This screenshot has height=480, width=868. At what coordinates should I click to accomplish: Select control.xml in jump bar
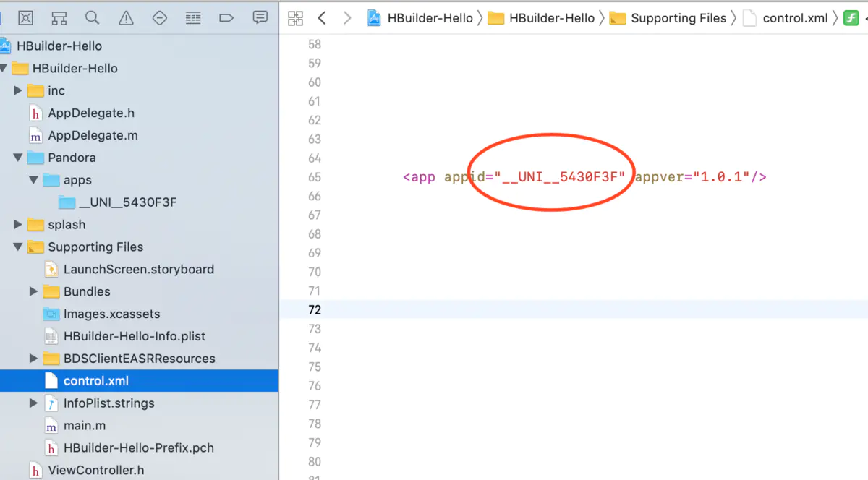point(786,18)
